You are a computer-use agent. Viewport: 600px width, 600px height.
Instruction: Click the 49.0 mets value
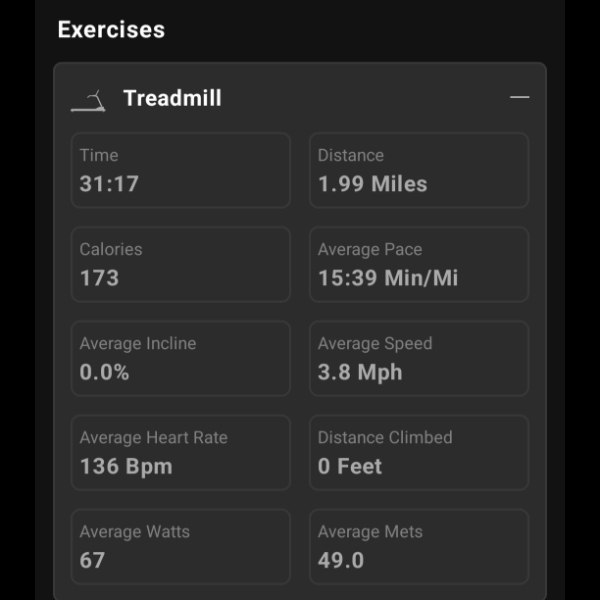341,560
